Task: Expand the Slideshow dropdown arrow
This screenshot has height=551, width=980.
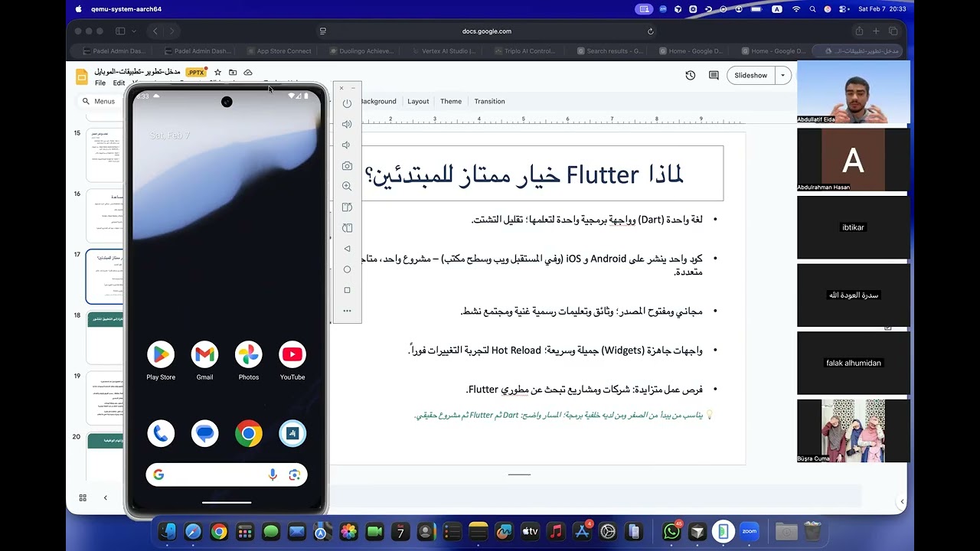Action: [x=782, y=75]
